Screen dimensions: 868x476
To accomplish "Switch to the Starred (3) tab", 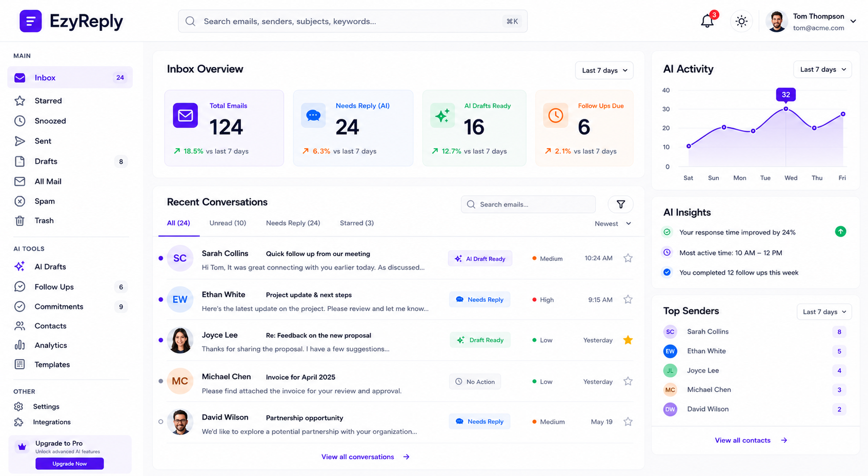I will tap(357, 223).
